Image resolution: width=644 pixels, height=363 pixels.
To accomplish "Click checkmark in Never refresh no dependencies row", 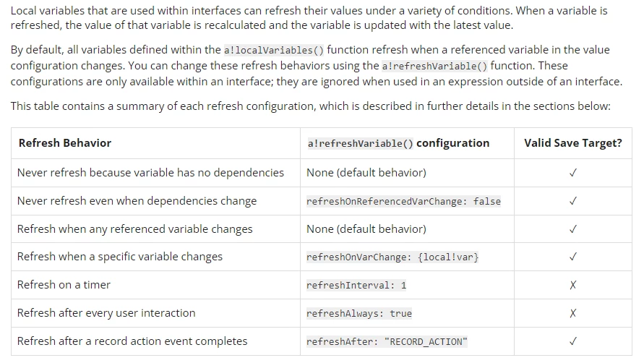I will tap(573, 173).
